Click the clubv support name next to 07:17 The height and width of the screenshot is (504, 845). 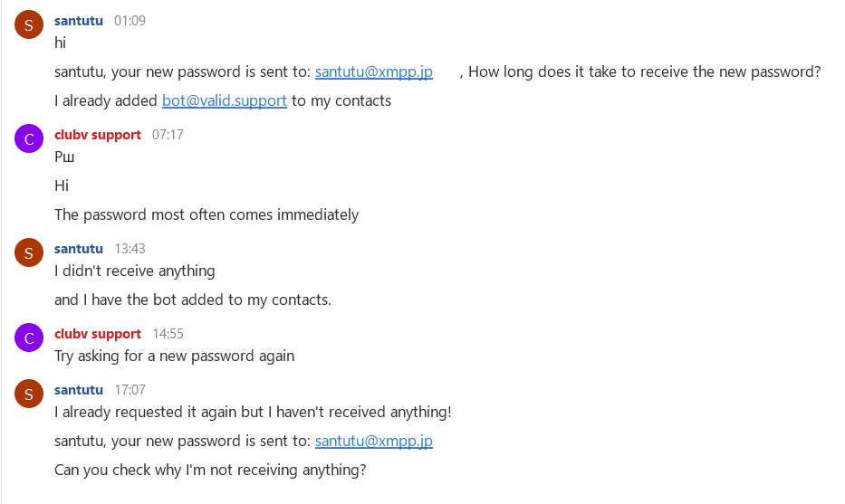(98, 134)
